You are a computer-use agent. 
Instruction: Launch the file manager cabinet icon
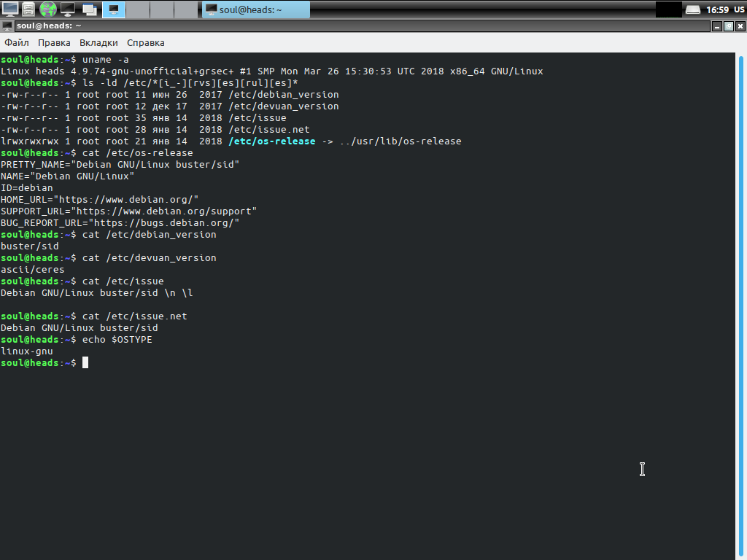click(28, 9)
